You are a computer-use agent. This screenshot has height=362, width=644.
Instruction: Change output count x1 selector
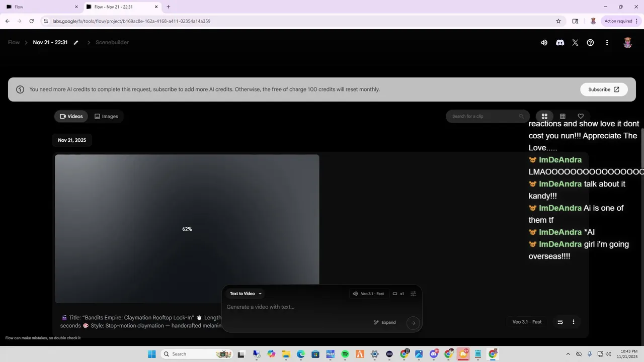(x=398, y=294)
